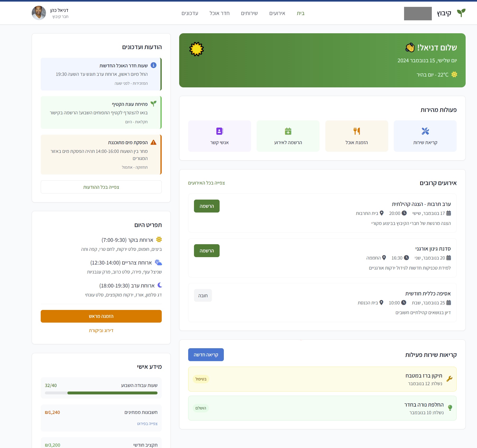This screenshot has width=477, height=448.
Task: Click the kibbutz sprout logo icon
Action: 461,13
